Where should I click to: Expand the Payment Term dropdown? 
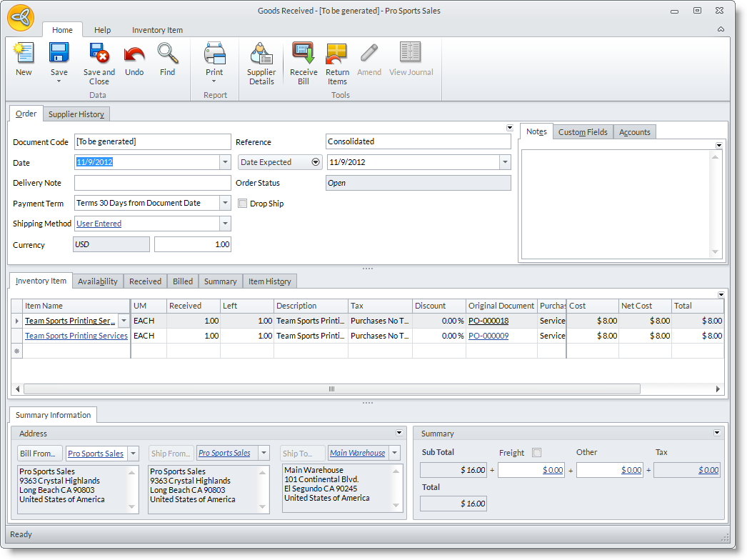[x=225, y=203]
